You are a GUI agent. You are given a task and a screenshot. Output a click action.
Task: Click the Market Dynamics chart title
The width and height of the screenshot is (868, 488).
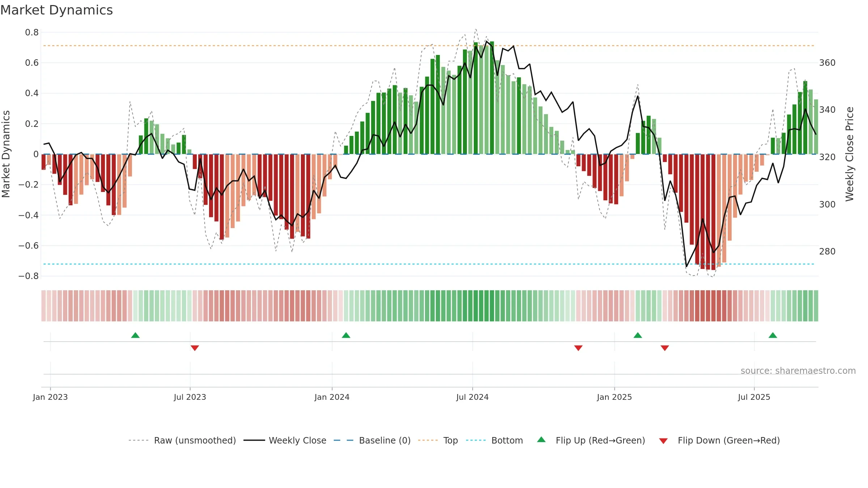point(56,10)
